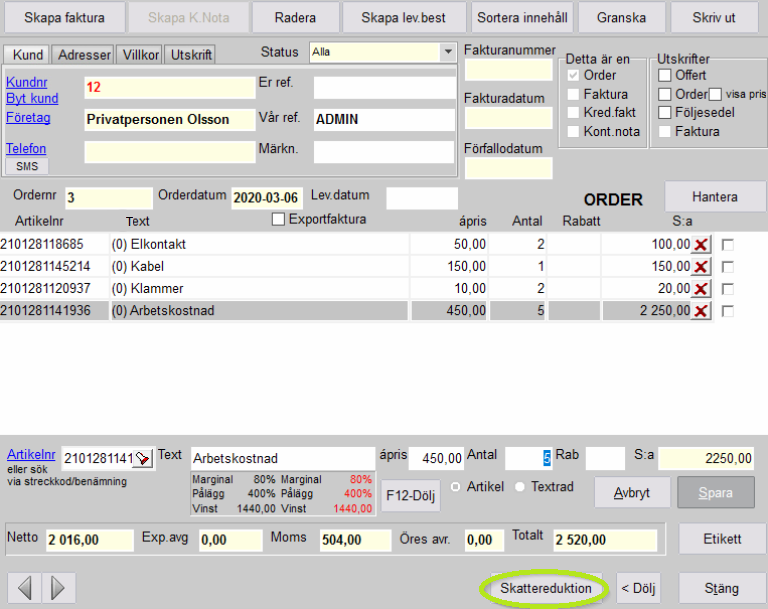The height and width of the screenshot is (609, 768).
Task: Click red X on the Klammer row
Action: 701,289
